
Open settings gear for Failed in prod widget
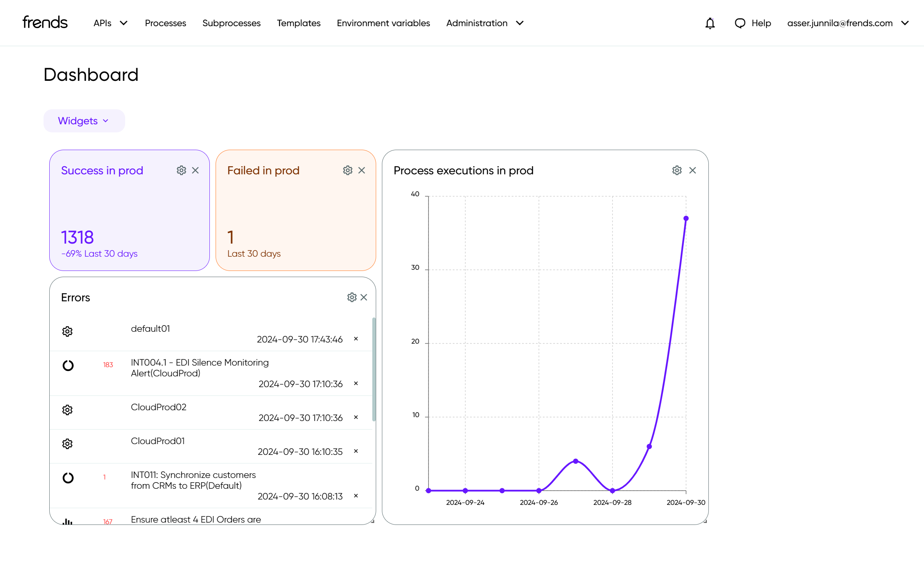coord(348,170)
